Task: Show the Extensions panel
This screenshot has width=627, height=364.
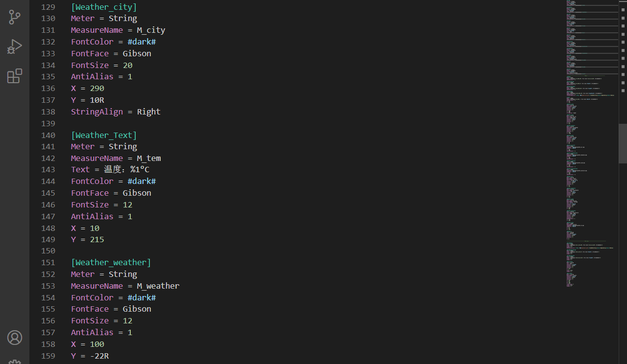Action: click(15, 76)
